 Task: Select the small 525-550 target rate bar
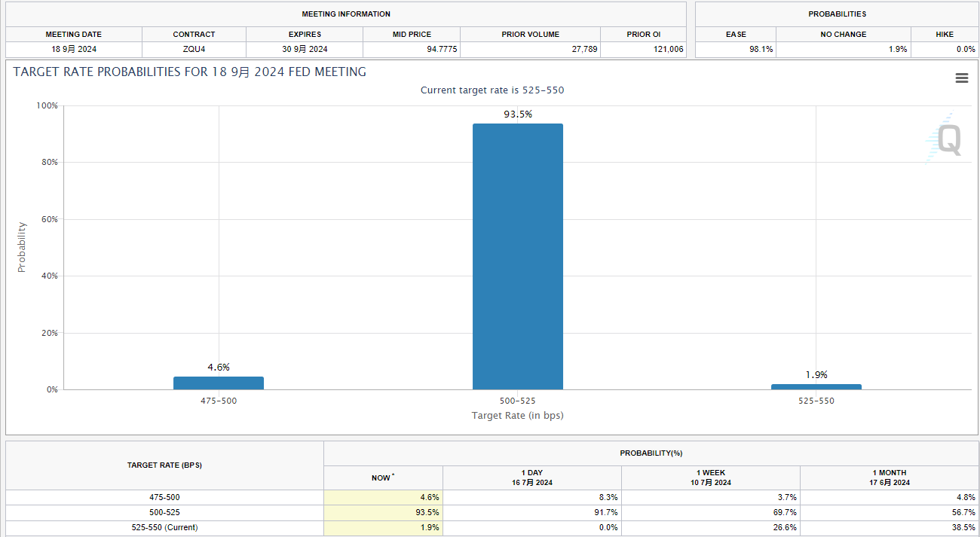click(816, 386)
